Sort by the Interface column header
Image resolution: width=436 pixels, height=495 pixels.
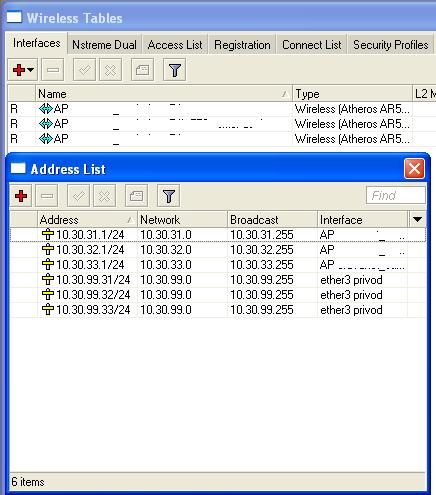(363, 220)
